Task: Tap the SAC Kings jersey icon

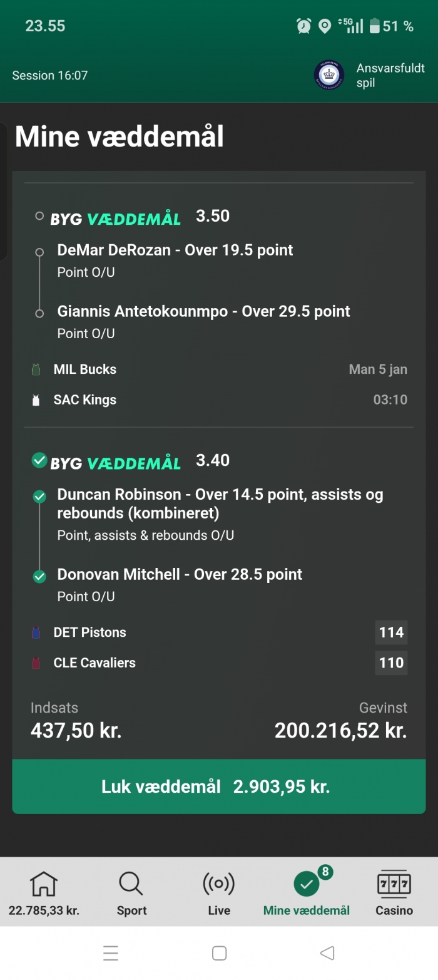Action: point(36,400)
